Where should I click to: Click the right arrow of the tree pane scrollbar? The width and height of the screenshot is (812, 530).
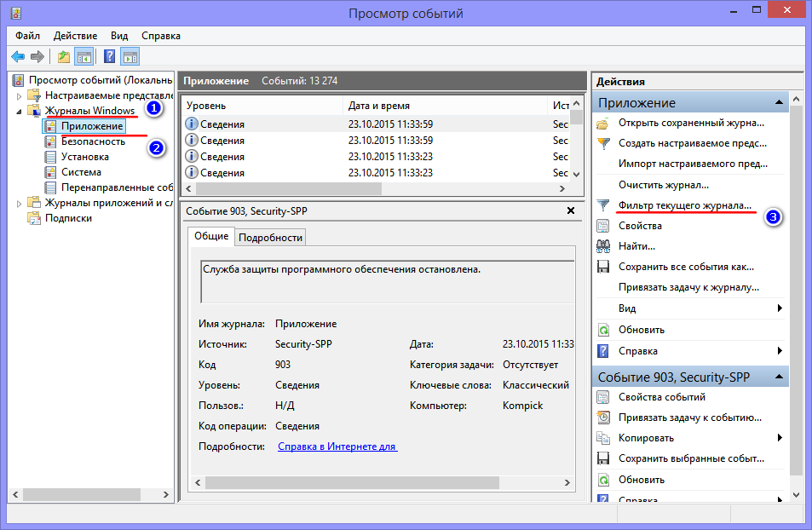(165, 495)
